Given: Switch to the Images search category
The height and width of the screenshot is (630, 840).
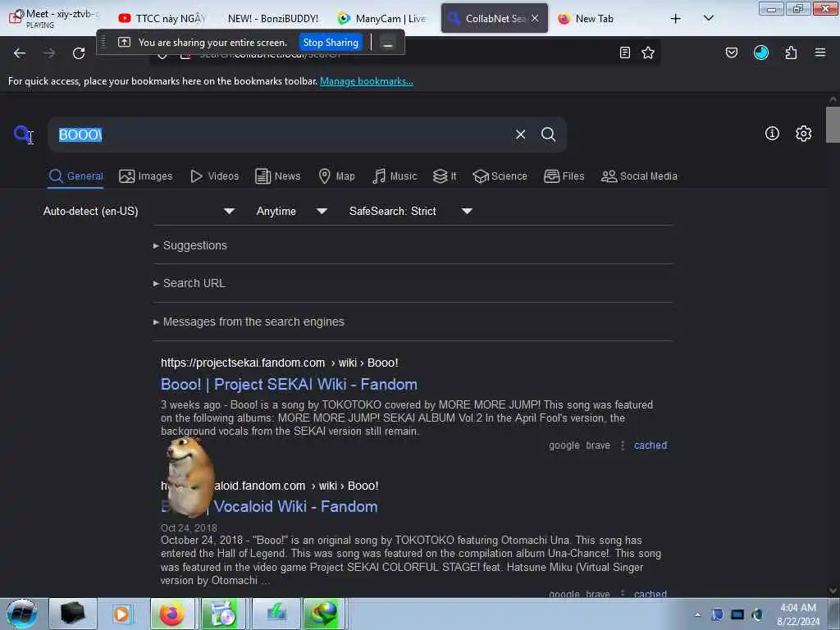Looking at the screenshot, I should click(146, 176).
